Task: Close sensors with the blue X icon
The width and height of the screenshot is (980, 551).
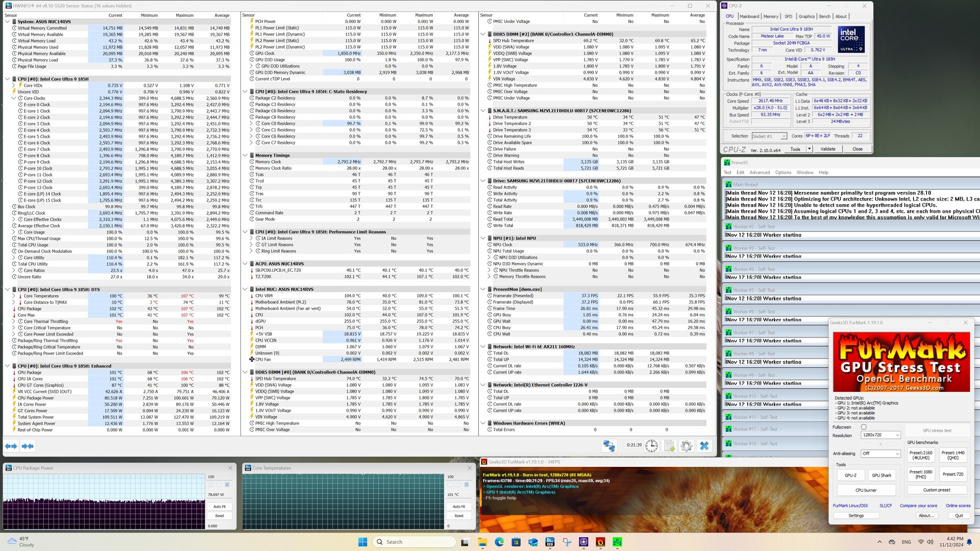Action: [704, 445]
